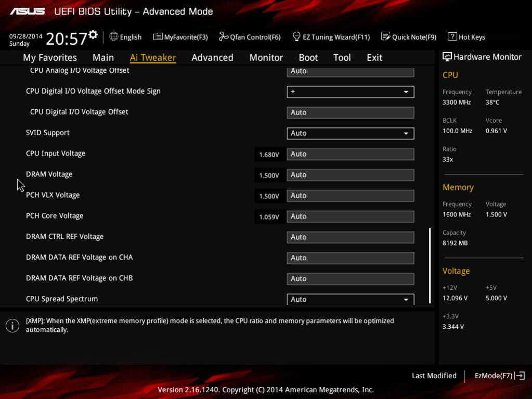The height and width of the screenshot is (399, 532).
Task: Click the 12.096 V reading
Action: pyautogui.click(x=455, y=298)
